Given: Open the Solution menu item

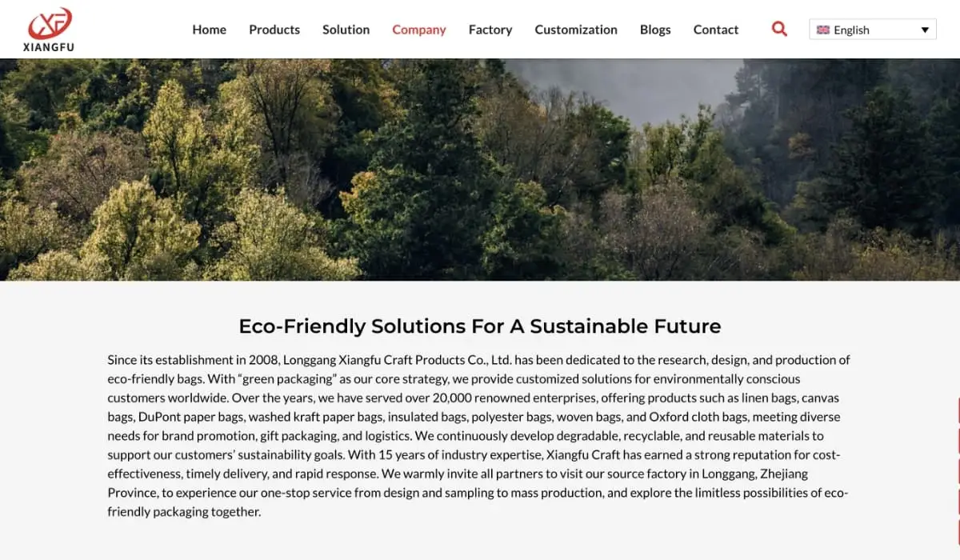Looking at the screenshot, I should point(346,30).
